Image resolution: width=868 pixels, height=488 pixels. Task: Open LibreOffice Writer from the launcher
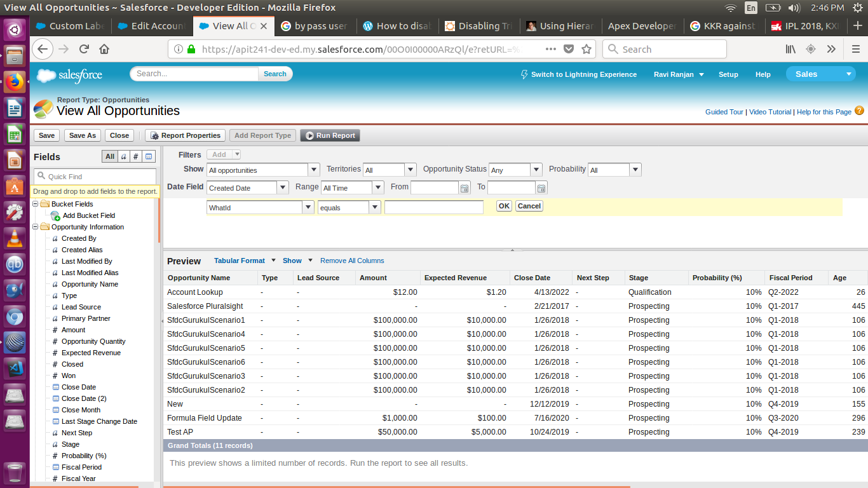pyautogui.click(x=15, y=108)
